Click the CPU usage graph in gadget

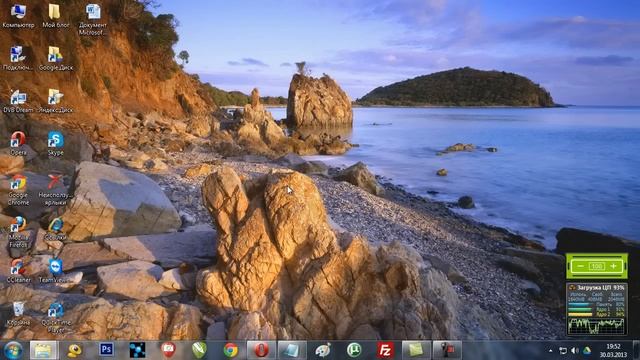(597, 326)
